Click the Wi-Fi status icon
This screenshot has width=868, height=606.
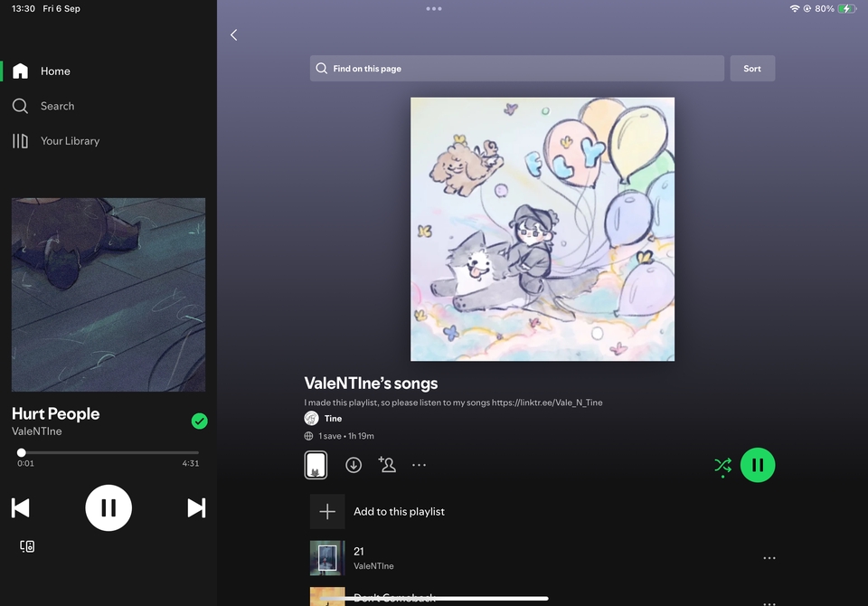pos(795,8)
